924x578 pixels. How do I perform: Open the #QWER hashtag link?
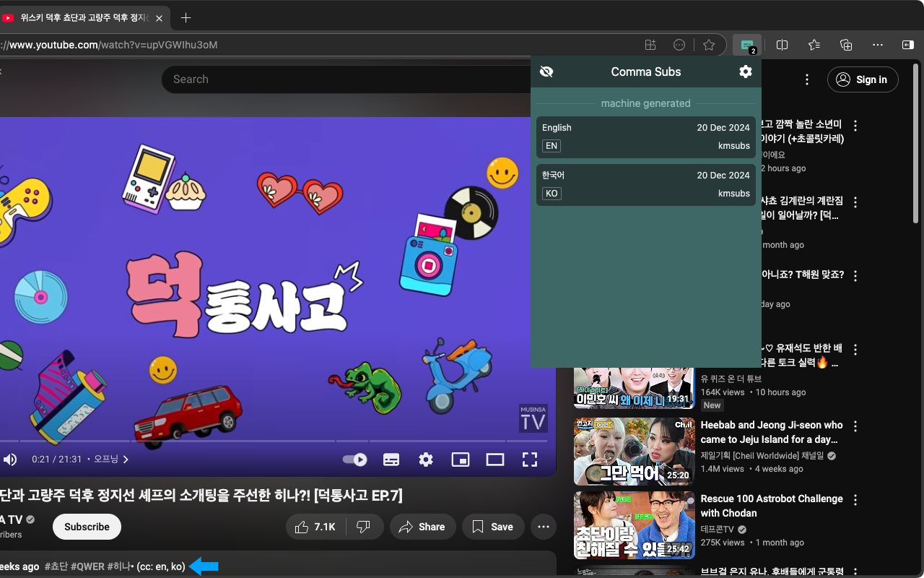coord(87,566)
